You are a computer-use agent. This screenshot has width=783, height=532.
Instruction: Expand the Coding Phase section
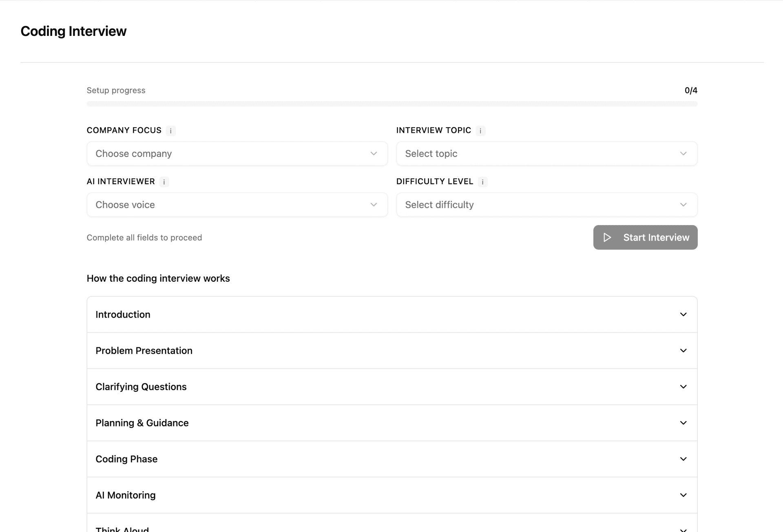click(x=392, y=459)
